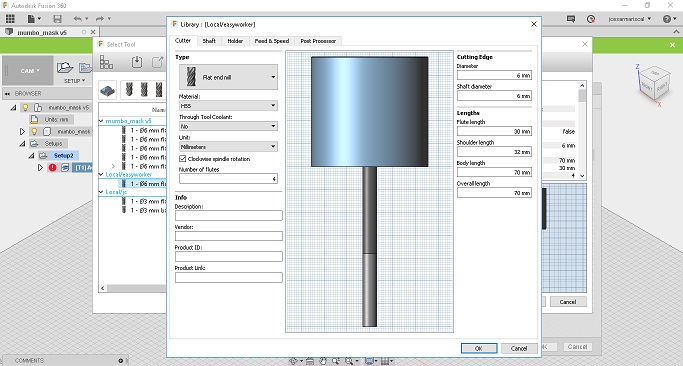Click the milling tool type filter icon
Image resolution: width=683 pixels, height=366 pixels.
click(108, 90)
